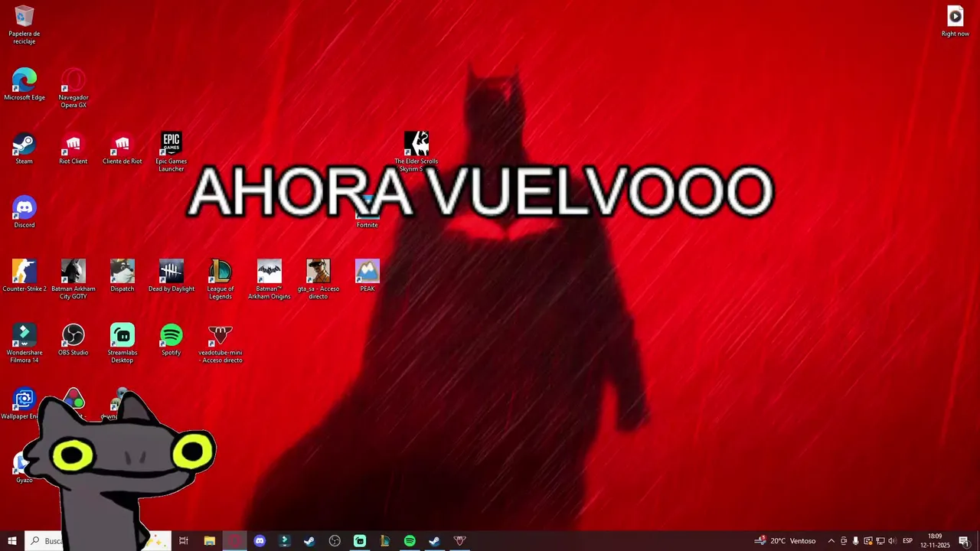980x551 pixels.
Task: Select the Wondershare Filmora 14 desktop icon
Action: [24, 343]
